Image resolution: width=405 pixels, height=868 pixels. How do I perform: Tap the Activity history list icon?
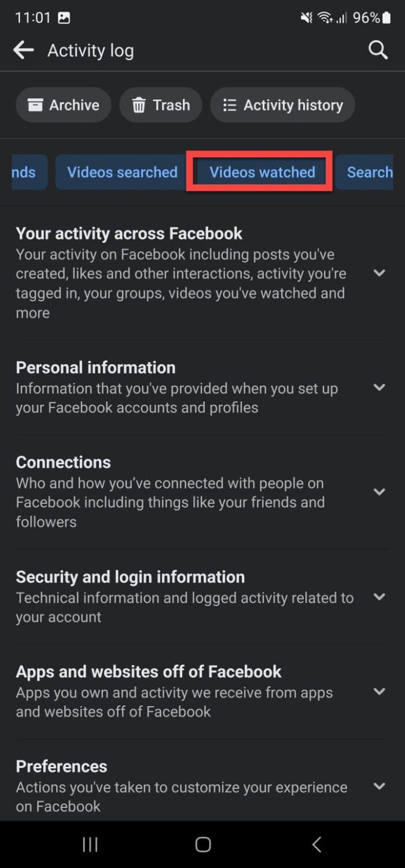click(x=230, y=105)
